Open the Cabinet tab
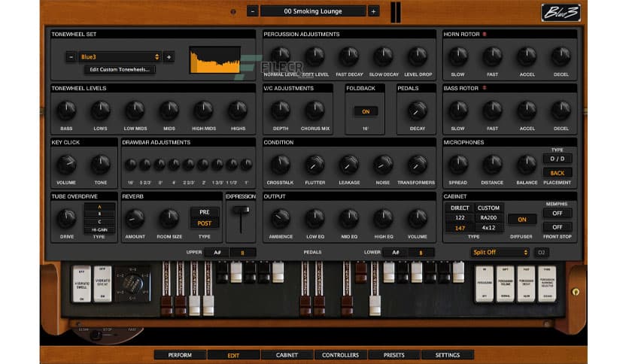Viewport: 629px width, 364px height. (287, 355)
